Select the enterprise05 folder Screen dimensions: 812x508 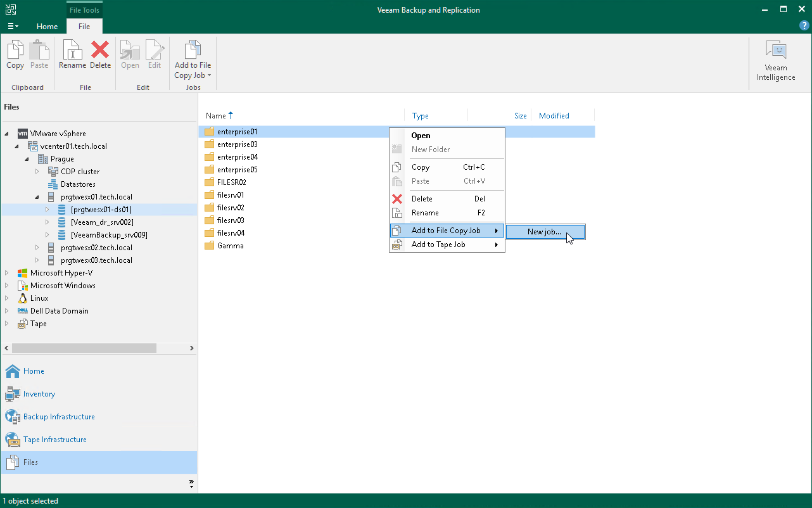(237, 170)
